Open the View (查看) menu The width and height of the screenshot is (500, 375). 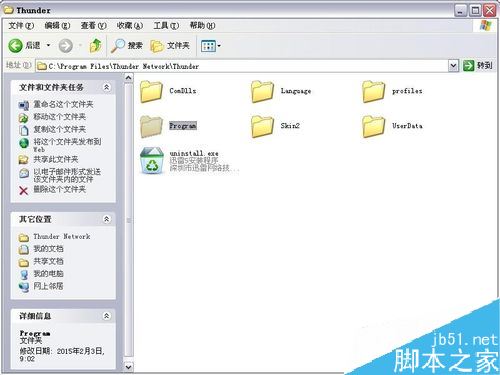coord(94,25)
